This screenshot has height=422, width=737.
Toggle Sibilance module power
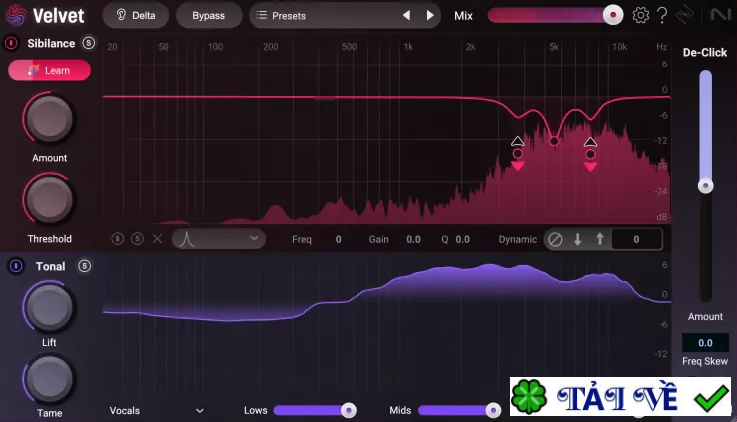pyautogui.click(x=11, y=43)
